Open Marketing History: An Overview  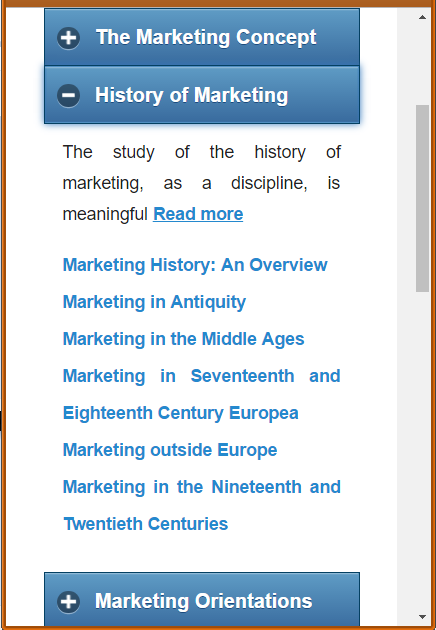click(195, 265)
